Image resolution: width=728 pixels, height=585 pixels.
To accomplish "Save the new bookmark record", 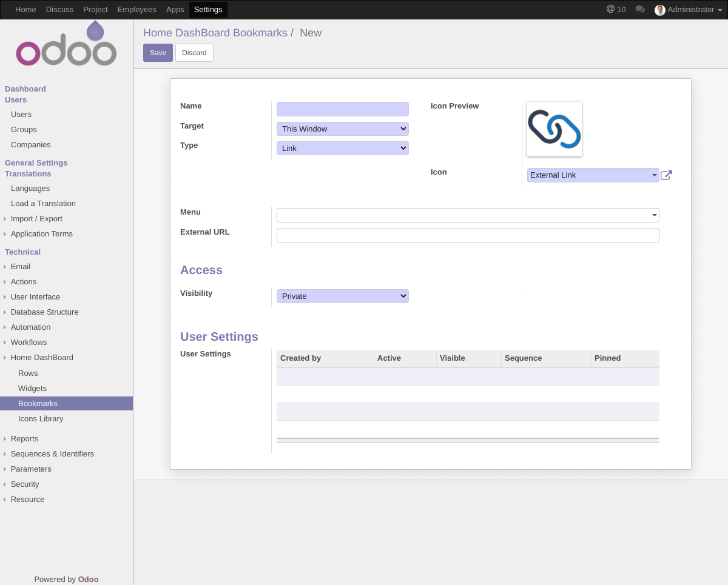I will tap(158, 53).
